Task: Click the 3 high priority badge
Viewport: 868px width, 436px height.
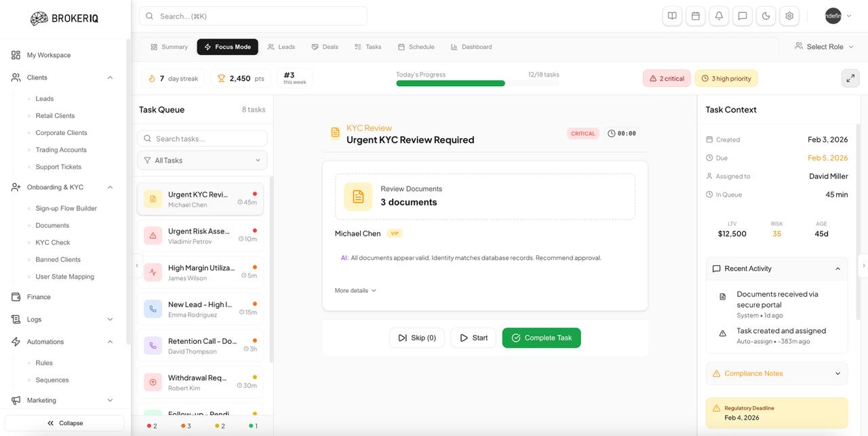Action: [x=726, y=79]
